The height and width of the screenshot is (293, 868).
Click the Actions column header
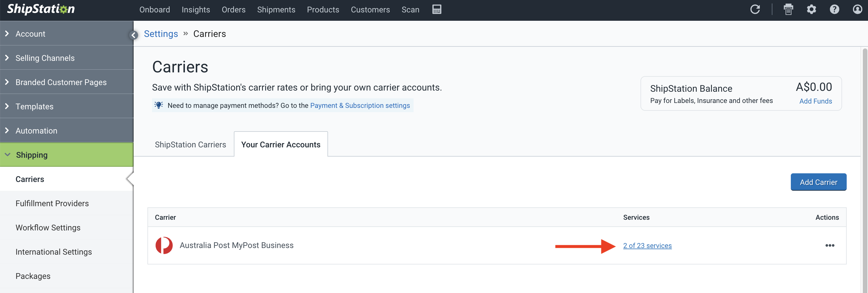click(x=827, y=217)
